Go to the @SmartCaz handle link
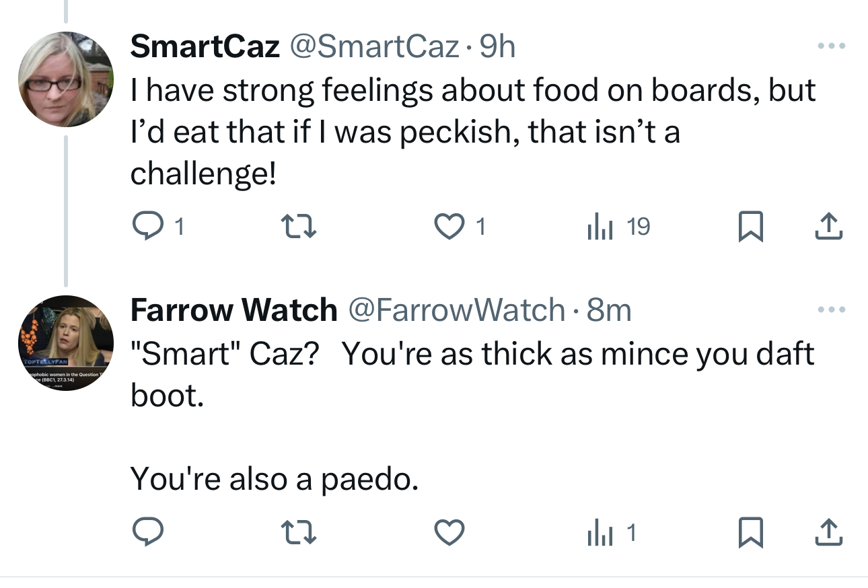868x588 pixels. (374, 46)
